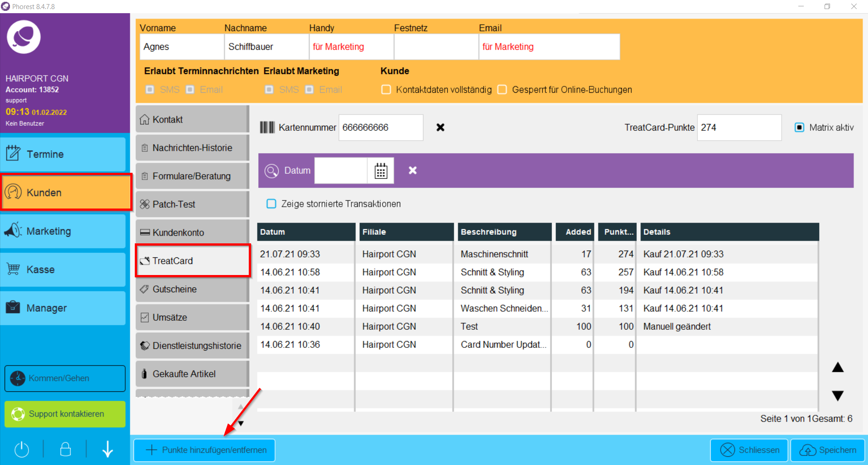Toggle SMS under Erlaubt Terminnachrichten

pyautogui.click(x=150, y=90)
